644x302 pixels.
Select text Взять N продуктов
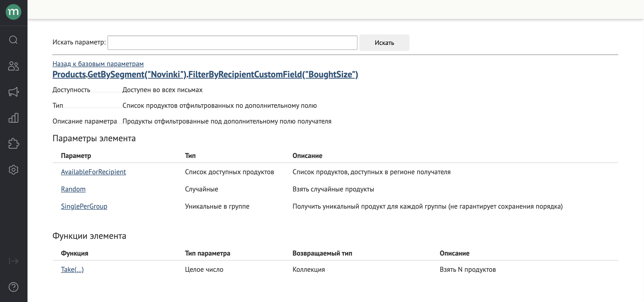[468, 270]
